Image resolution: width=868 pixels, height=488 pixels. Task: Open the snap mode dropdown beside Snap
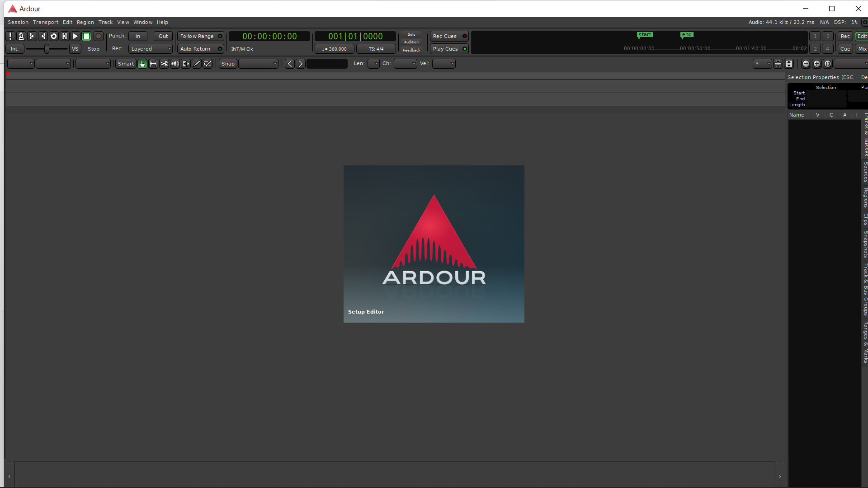pos(258,64)
